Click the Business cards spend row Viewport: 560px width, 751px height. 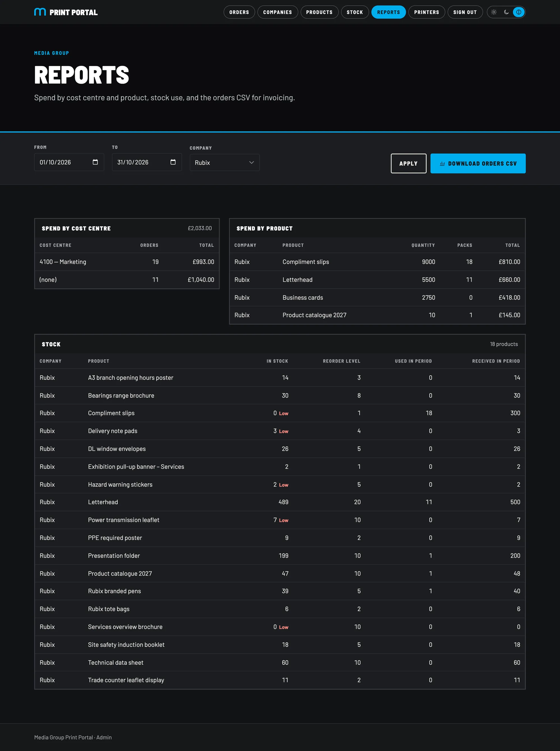click(x=377, y=298)
